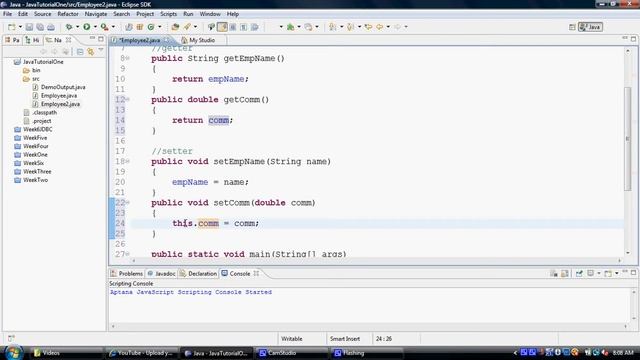This screenshot has height=360, width=640.
Task: Click the Pin Console icon
Action: point(579,273)
